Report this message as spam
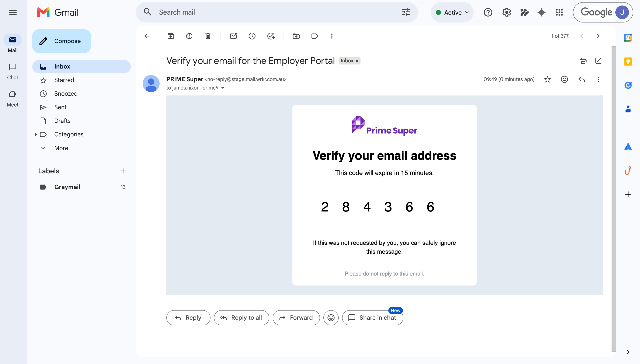640x364 pixels. 189,36
